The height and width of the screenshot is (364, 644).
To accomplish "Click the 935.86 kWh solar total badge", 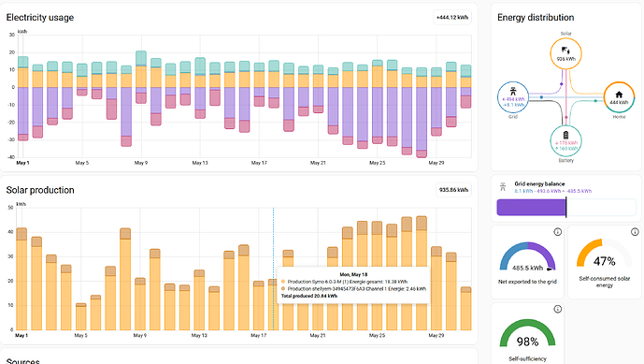I will coord(453,190).
